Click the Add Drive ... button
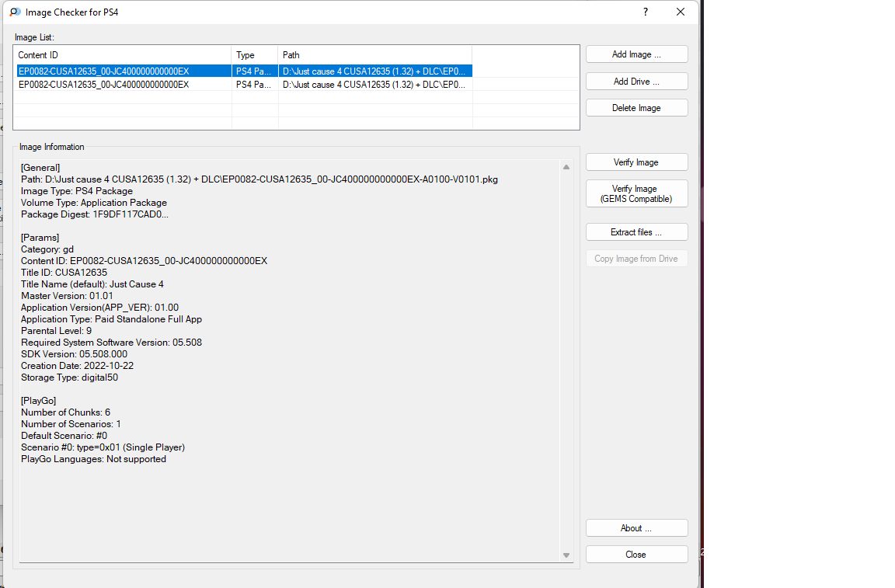Image resolution: width=895 pixels, height=588 pixels. 636,81
